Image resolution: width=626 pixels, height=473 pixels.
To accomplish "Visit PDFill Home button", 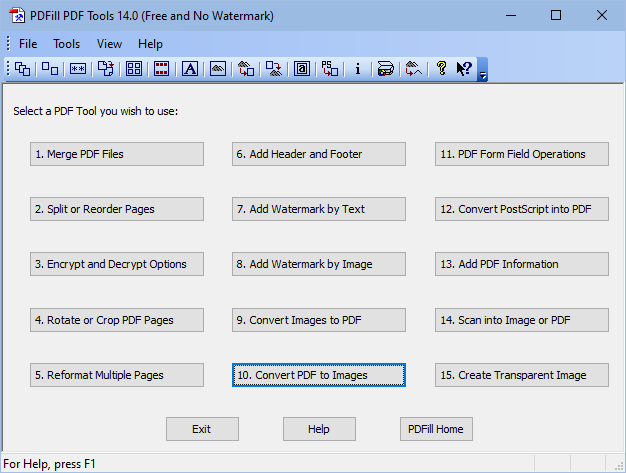I will pyautogui.click(x=436, y=429).
